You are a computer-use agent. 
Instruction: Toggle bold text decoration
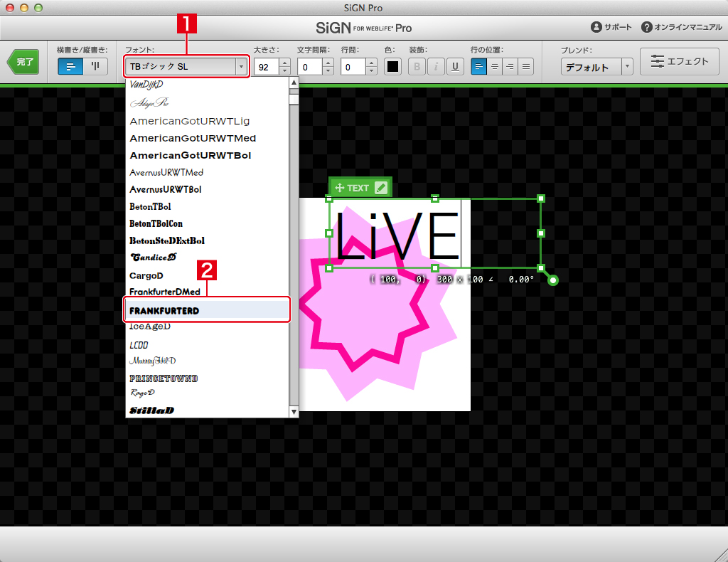pos(417,66)
